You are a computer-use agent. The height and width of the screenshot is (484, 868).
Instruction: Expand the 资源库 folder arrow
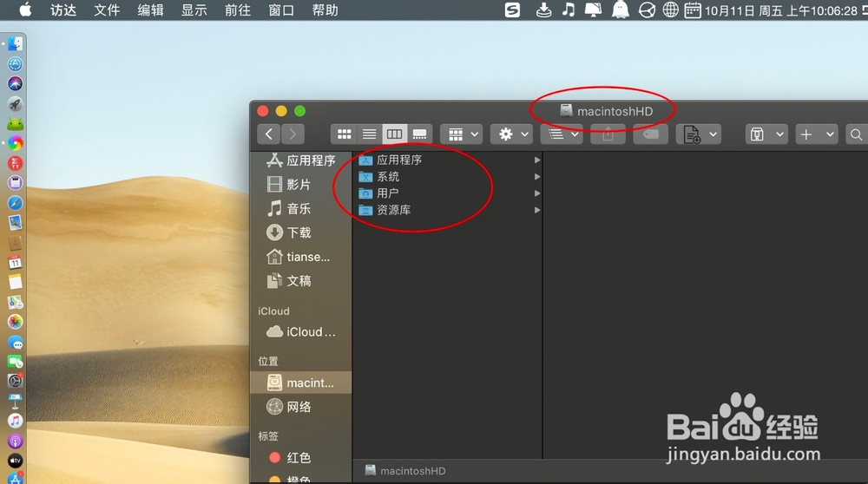pos(537,210)
